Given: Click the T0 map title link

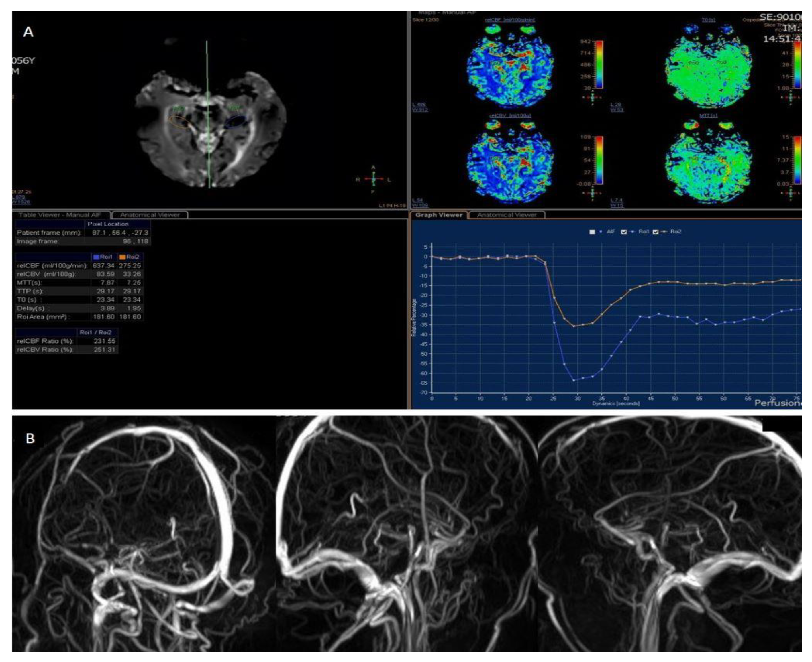Looking at the screenshot, I should (709, 20).
